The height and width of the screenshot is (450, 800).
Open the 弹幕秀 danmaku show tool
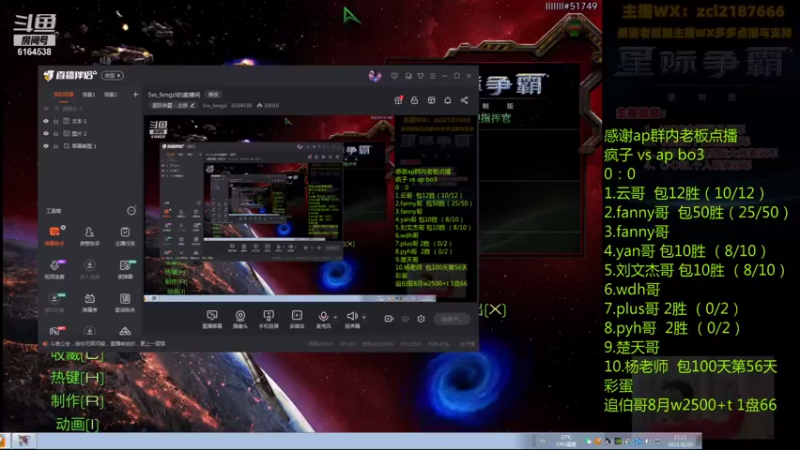click(89, 302)
